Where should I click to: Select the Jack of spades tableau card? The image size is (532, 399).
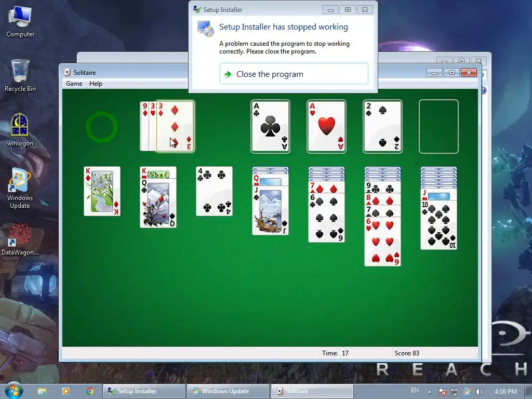270,210
